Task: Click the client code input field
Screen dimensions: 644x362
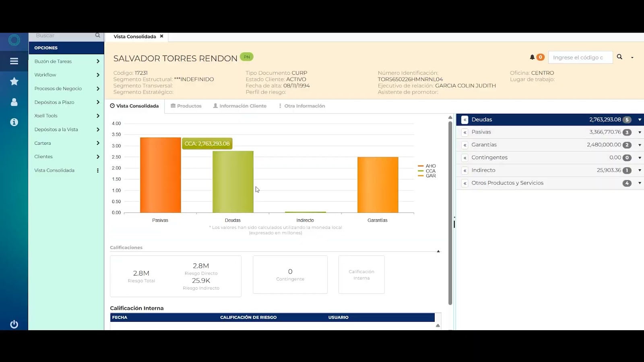Action: coord(580,57)
